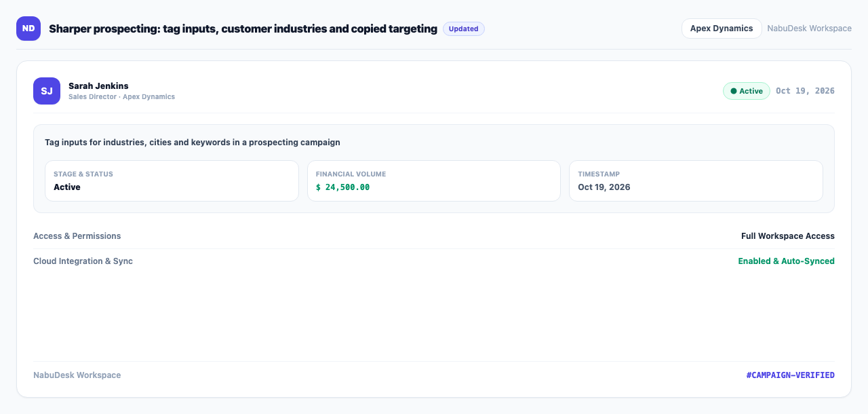
Task: Click the Access & Permissions label
Action: pos(77,236)
